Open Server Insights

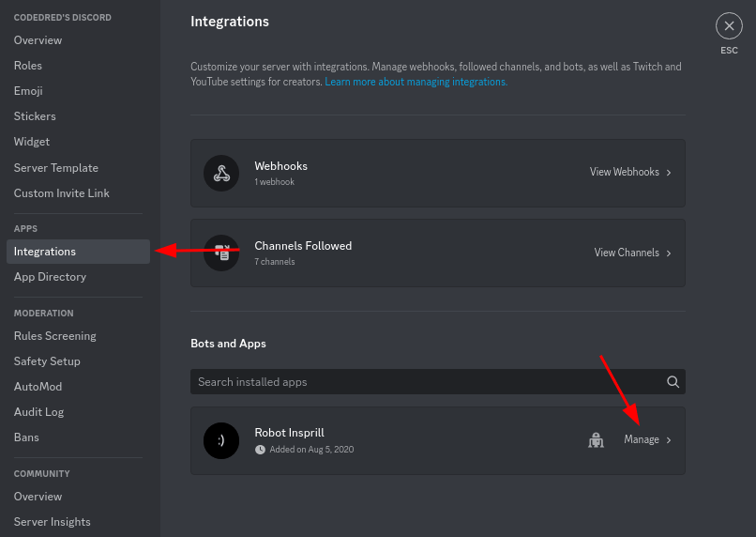pyautogui.click(x=53, y=522)
